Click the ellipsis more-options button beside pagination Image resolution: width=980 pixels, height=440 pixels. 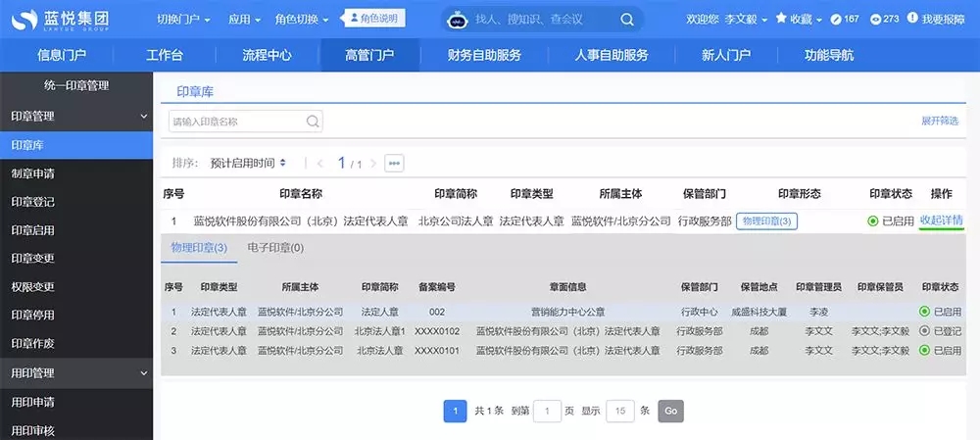(x=394, y=163)
